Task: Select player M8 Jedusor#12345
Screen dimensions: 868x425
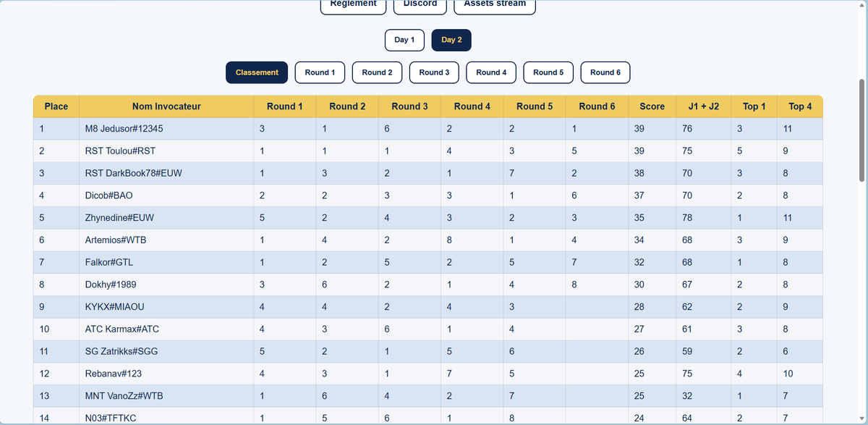Action: pyautogui.click(x=124, y=129)
